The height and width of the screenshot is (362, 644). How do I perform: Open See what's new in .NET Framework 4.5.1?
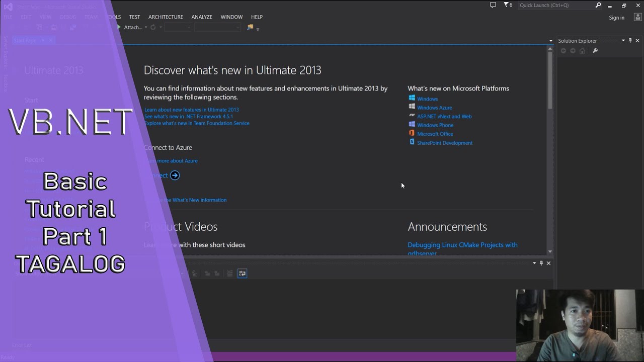click(189, 116)
